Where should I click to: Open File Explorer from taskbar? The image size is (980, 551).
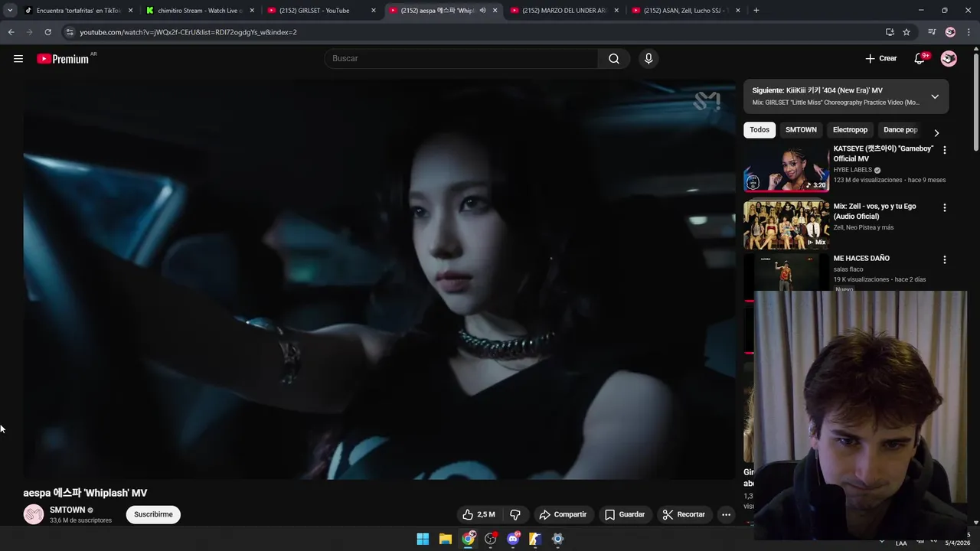pyautogui.click(x=446, y=539)
